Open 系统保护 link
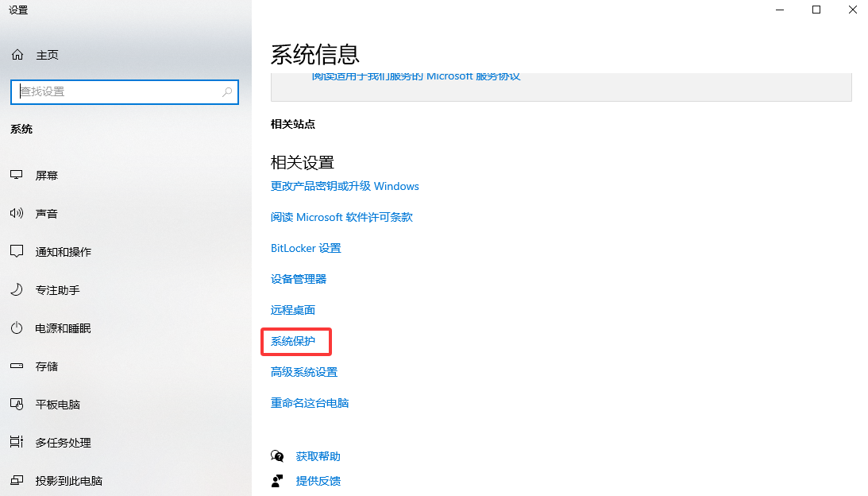The width and height of the screenshot is (868, 496). coord(293,341)
